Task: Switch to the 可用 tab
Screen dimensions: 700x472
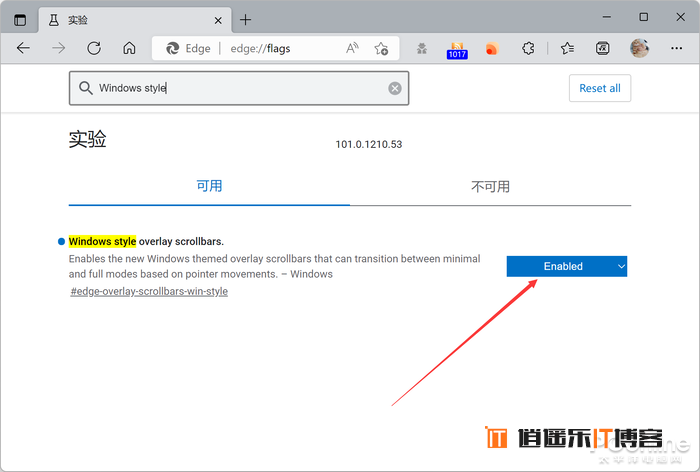Action: tap(209, 186)
